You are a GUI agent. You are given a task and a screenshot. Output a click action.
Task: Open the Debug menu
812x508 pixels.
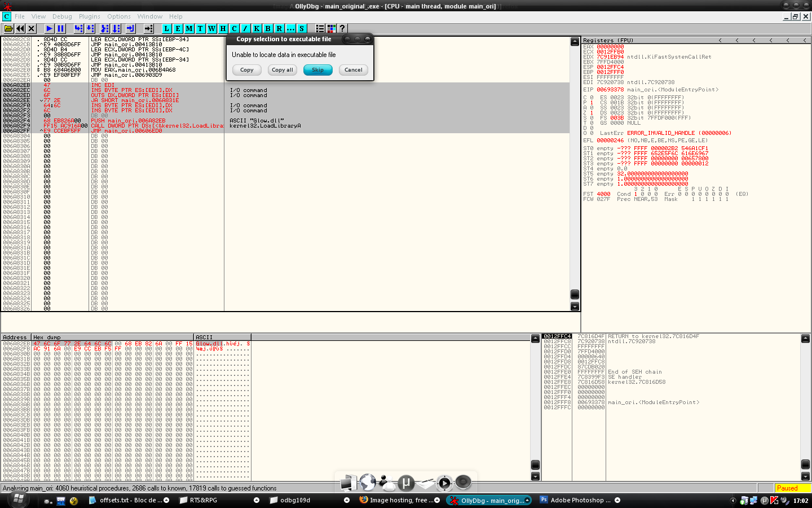[62, 16]
